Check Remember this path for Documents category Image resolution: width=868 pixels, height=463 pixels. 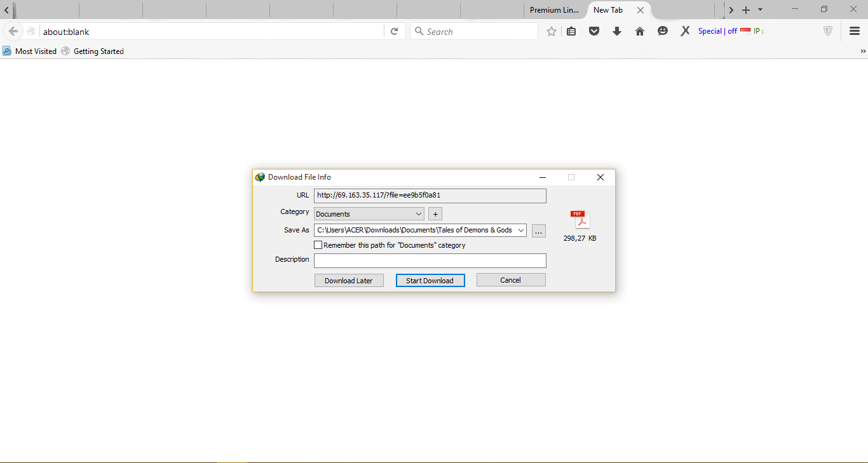[x=318, y=245]
